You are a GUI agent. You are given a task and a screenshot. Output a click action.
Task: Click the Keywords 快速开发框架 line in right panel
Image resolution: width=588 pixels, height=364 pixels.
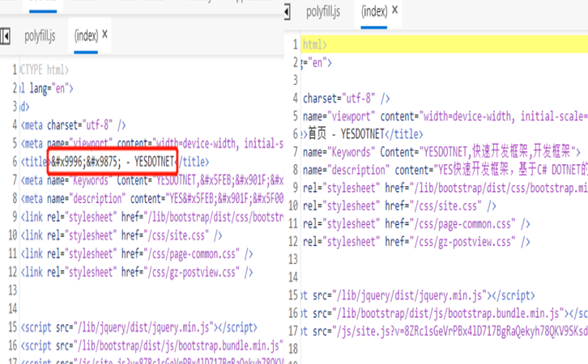tap(441, 152)
